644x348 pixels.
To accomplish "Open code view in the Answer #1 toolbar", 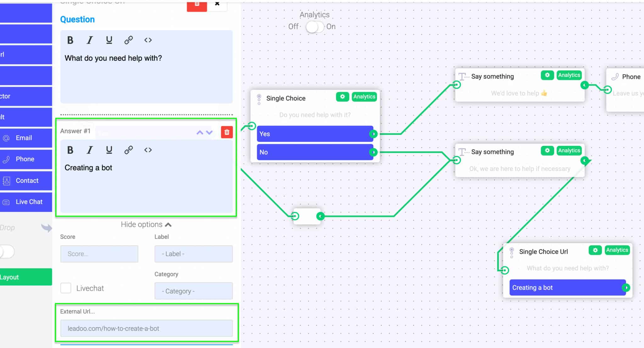I will 147,150.
